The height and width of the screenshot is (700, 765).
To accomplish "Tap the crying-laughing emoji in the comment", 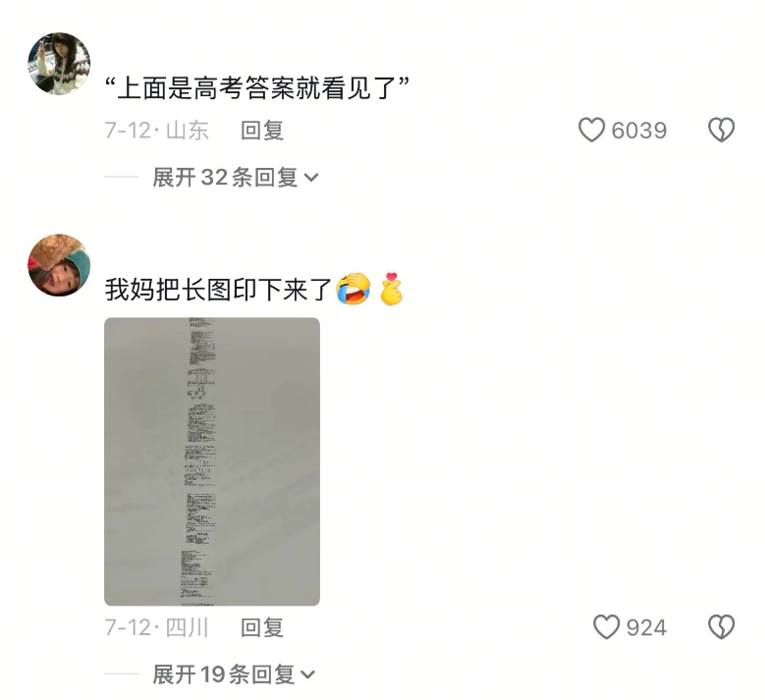I will [x=354, y=289].
